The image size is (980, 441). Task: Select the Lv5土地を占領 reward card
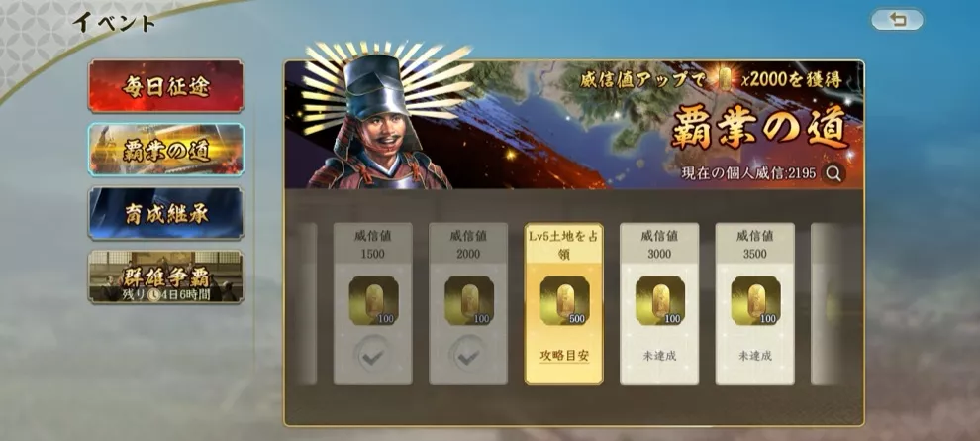pos(564,303)
